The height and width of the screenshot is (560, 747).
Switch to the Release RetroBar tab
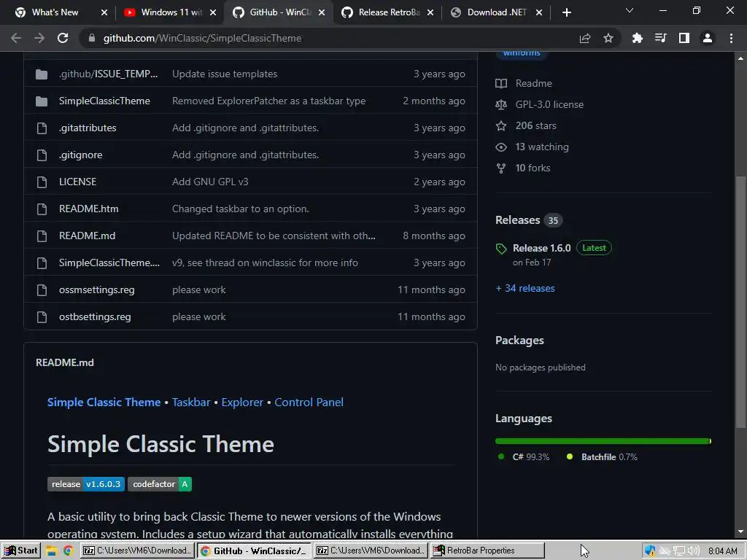pos(388,12)
